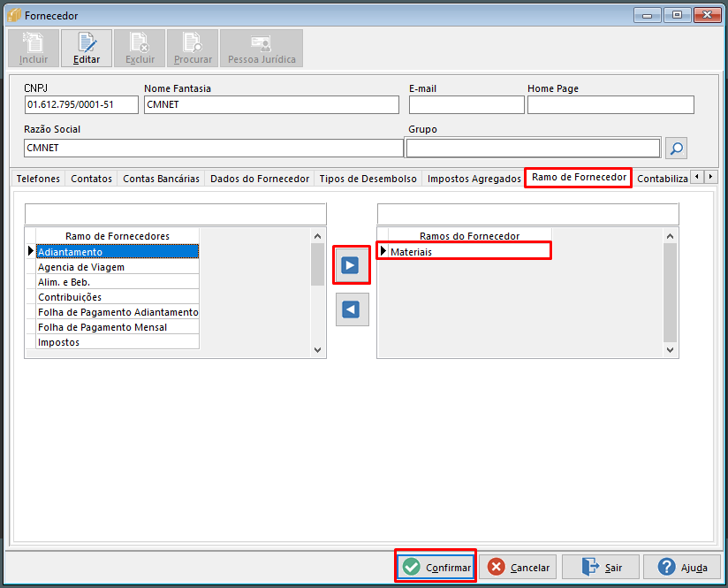
Task: Close the Fornecedor window
Action: 707,15
